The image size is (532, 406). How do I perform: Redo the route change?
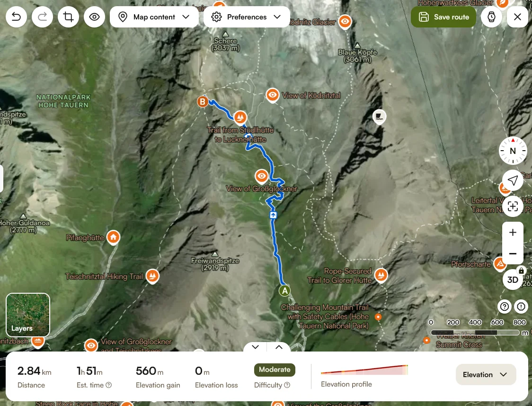[x=42, y=17]
